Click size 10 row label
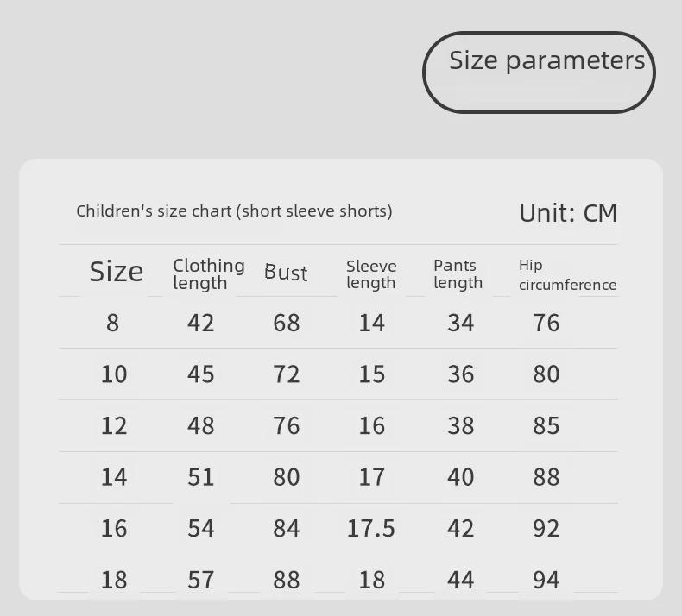682x616 pixels. coord(113,374)
